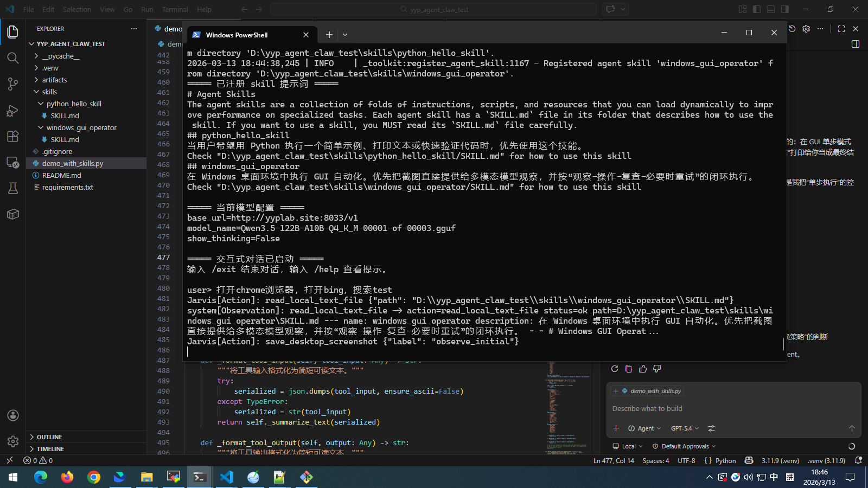Retry the last chat response

615,369
